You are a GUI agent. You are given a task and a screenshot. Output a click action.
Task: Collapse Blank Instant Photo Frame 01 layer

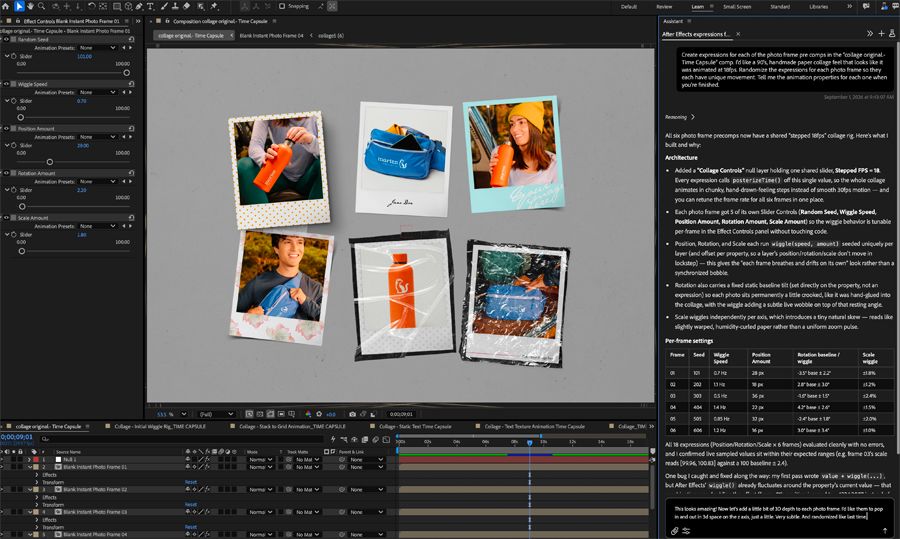pyautogui.click(x=29, y=467)
